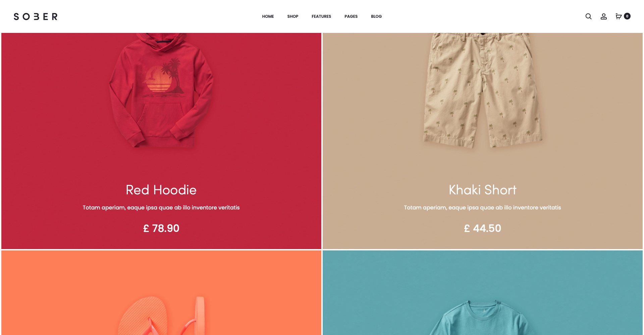The width and height of the screenshot is (644, 335).
Task: Go to the Blog menu item
Action: pos(376,16)
